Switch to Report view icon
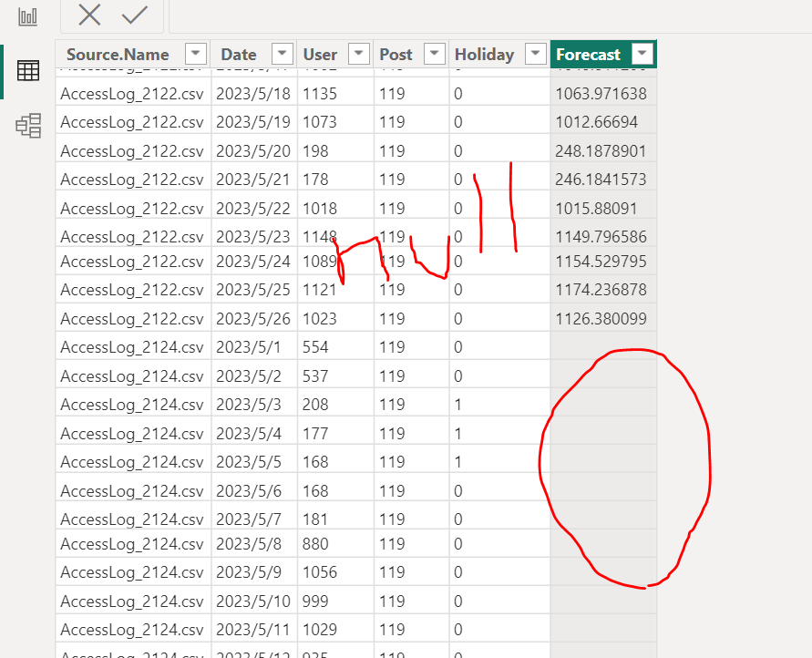 pos(28,16)
